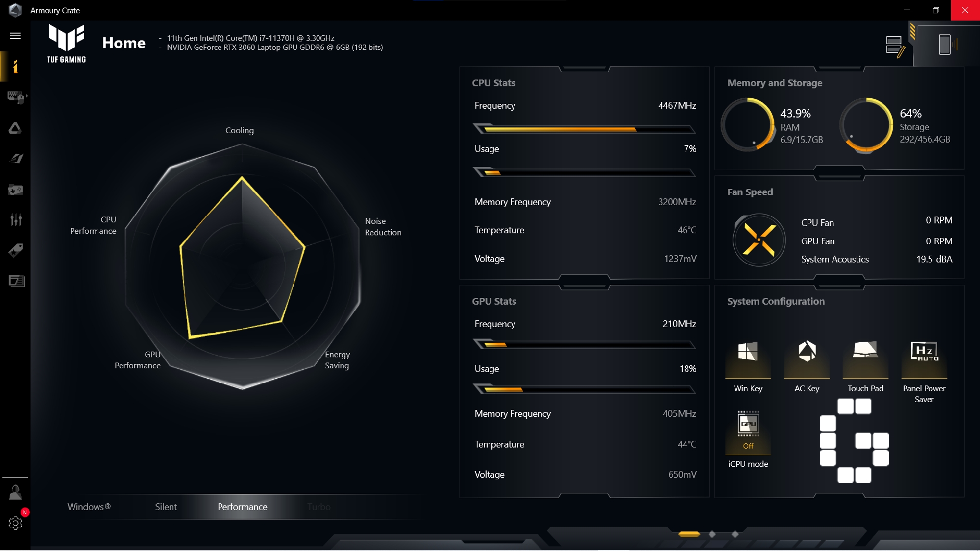The width and height of the screenshot is (980, 551).
Task: Open the mobile device connection panel
Action: [x=946, y=45]
